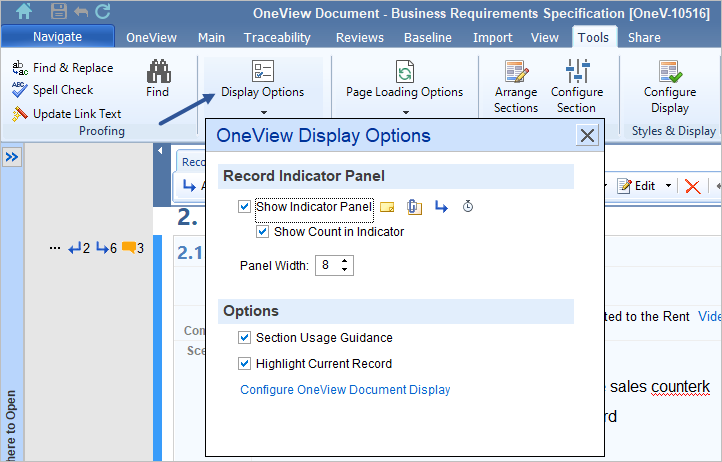
Task: Toggle the Show Indicator Panel checkbox
Action: pyautogui.click(x=244, y=206)
